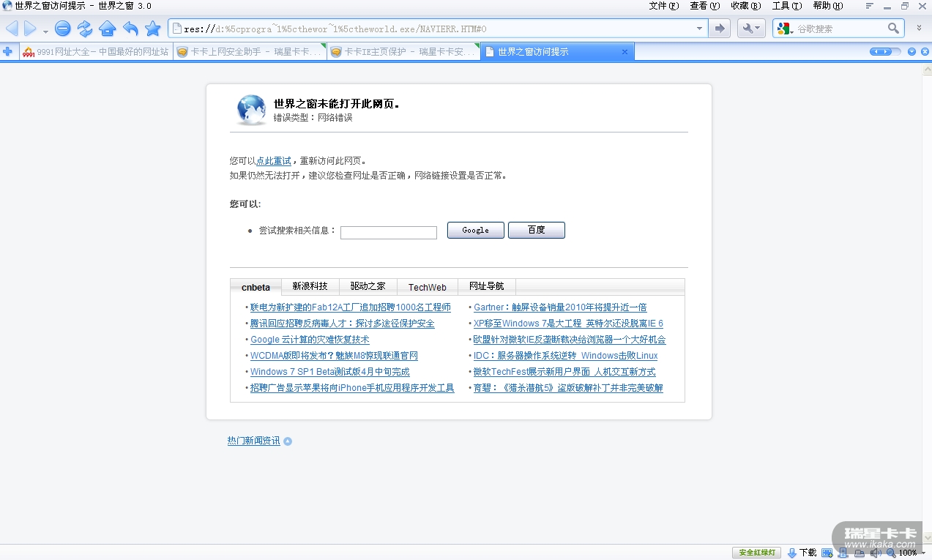This screenshot has height=560, width=932.
Task: Open the tab list dropdown button
Action: pyautogui.click(x=912, y=51)
